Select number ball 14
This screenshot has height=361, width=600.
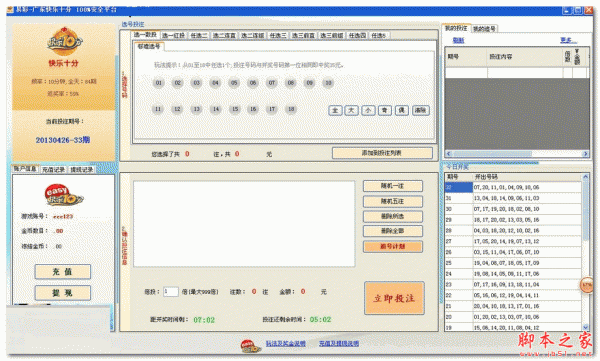click(x=216, y=109)
